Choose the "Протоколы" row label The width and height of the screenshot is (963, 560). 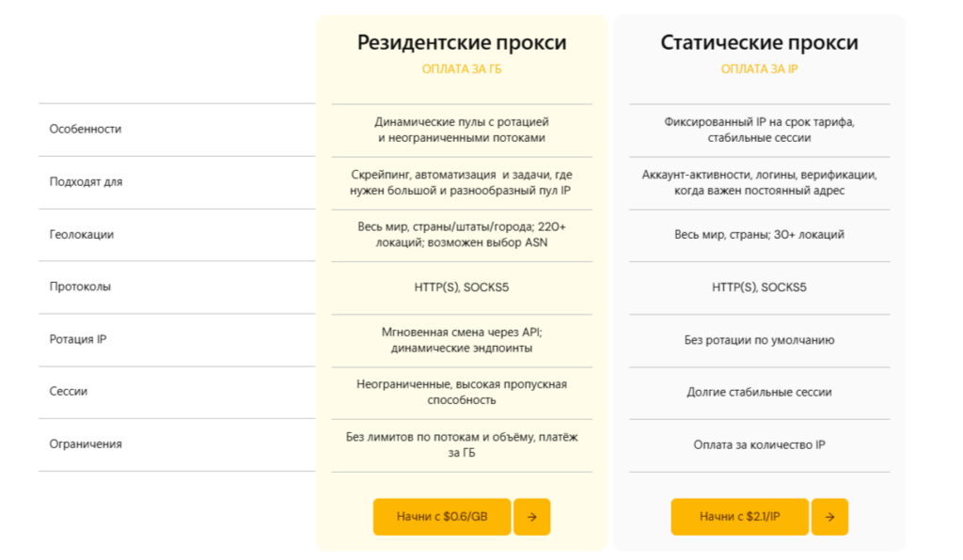coord(80,287)
